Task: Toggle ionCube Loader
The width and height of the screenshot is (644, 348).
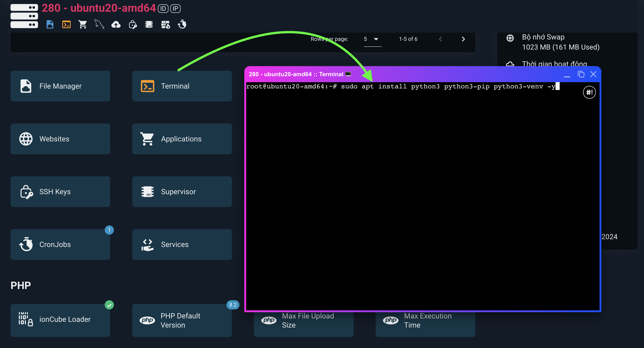Action: [x=60, y=320]
